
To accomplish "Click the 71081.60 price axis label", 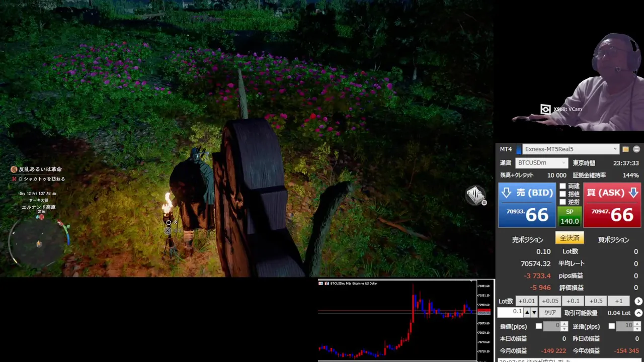I will click(484, 286).
